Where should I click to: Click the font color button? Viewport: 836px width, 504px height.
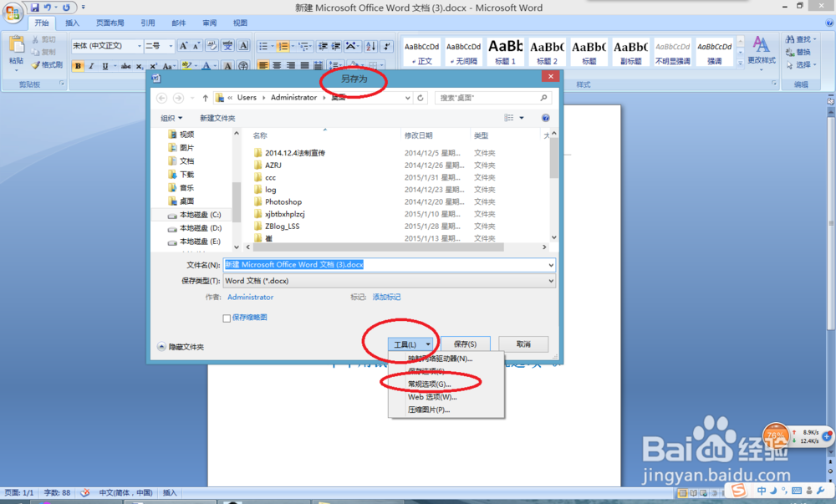(x=206, y=66)
